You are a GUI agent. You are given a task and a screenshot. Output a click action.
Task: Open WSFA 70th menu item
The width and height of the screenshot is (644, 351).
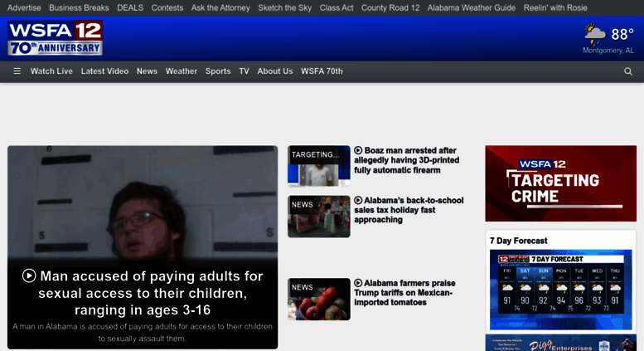[322, 71]
